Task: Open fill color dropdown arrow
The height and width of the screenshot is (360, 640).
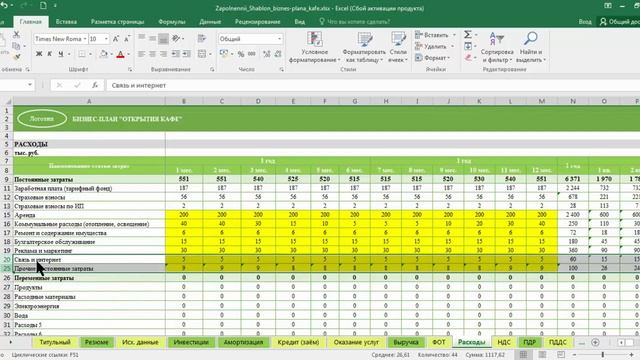Action: (x=111, y=54)
